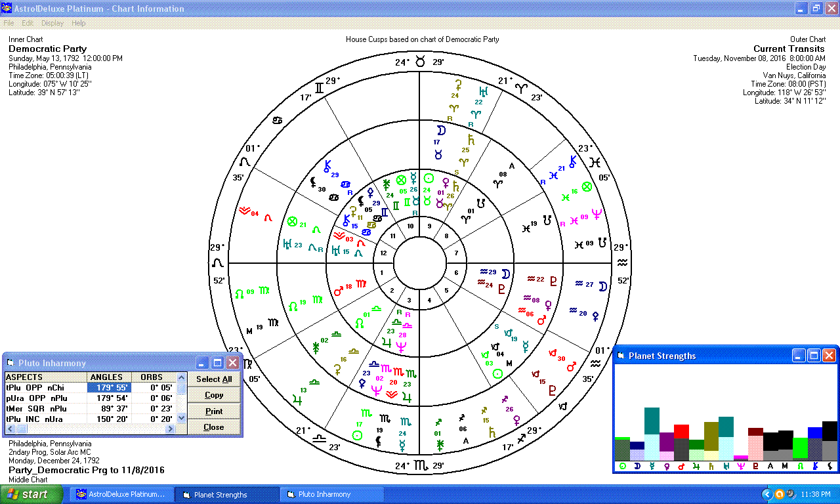Click the black Lilith symbol in Planet Strengths
This screenshot has height=504, width=840.
click(829, 467)
